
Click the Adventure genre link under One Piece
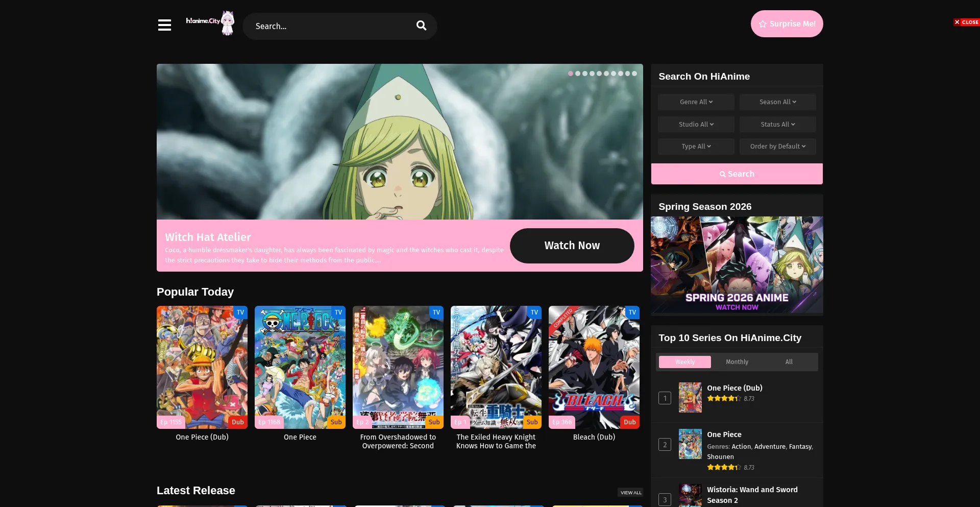click(770, 447)
